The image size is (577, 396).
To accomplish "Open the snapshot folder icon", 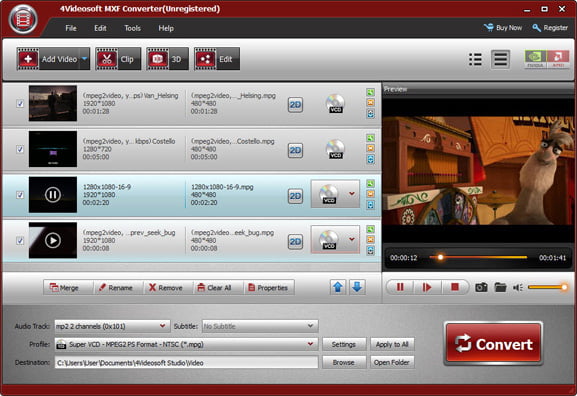I will 500,287.
